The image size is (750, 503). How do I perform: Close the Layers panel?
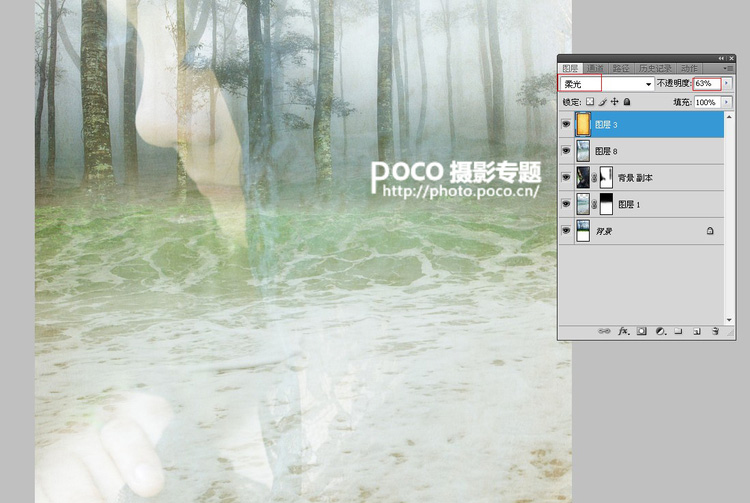pos(730,58)
